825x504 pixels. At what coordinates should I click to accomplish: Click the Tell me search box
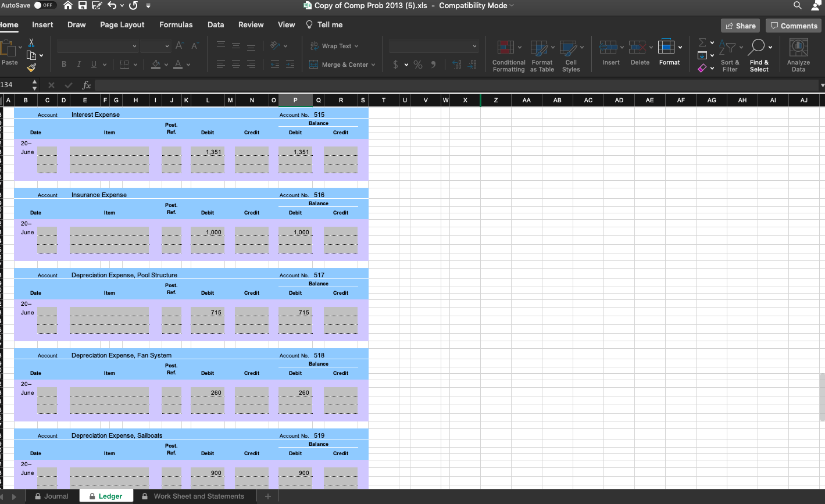coord(324,24)
